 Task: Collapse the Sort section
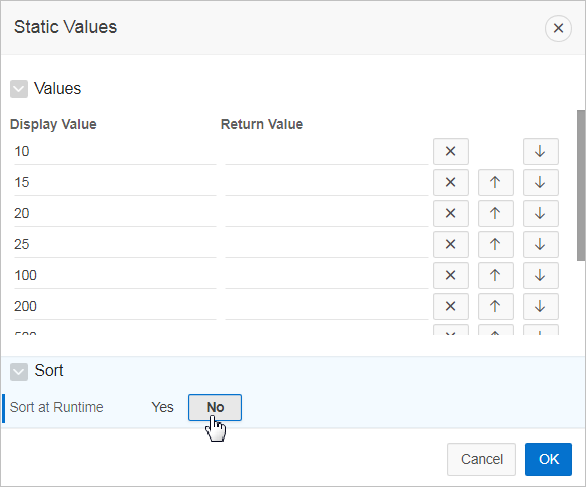click(19, 372)
